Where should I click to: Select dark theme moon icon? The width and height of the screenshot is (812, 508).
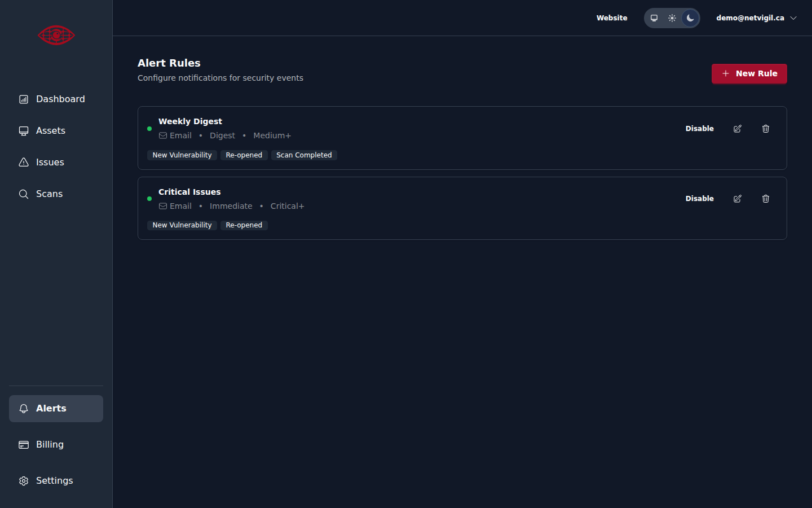click(690, 18)
